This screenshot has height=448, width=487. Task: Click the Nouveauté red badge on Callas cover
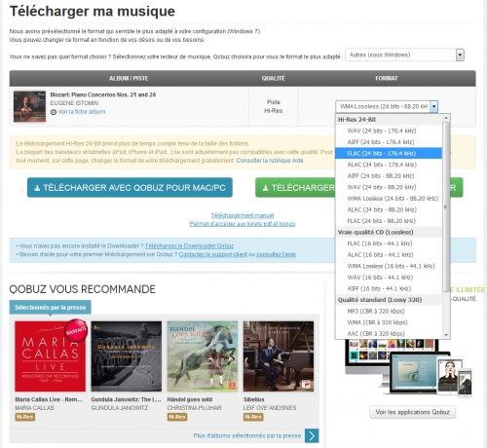tap(76, 331)
